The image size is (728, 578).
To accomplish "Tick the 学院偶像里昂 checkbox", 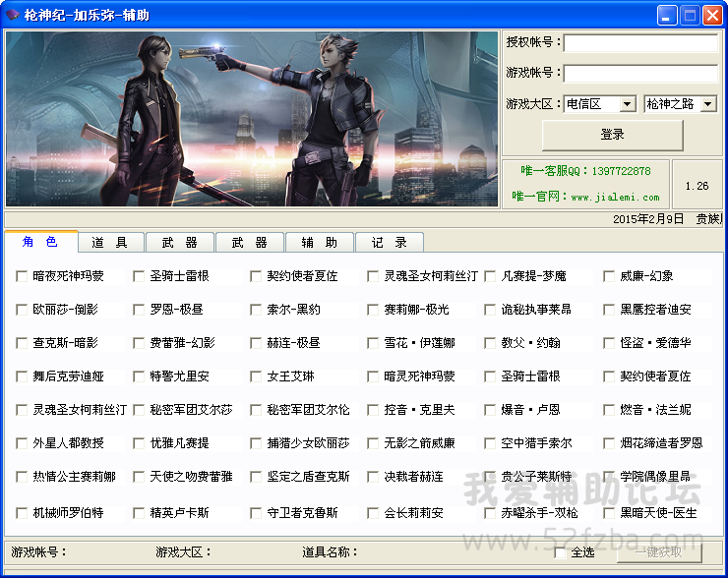I will 609,477.
